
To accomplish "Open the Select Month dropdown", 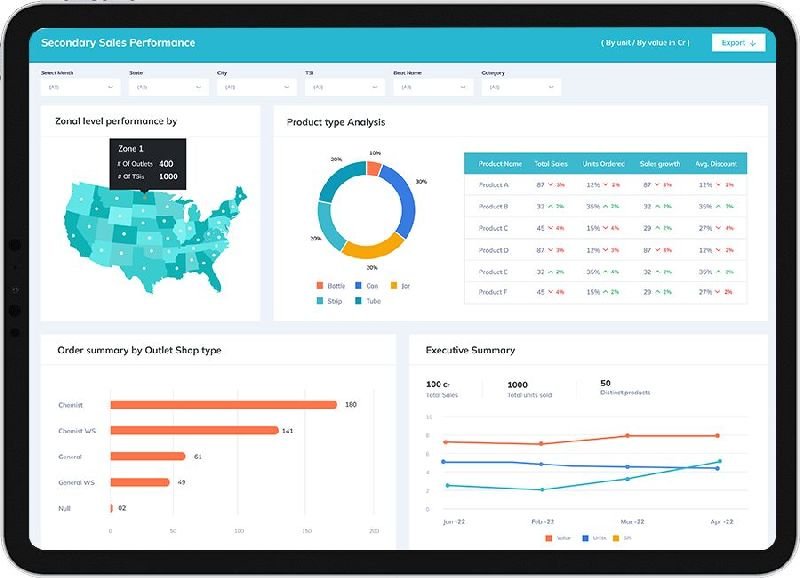I will 80,87.
